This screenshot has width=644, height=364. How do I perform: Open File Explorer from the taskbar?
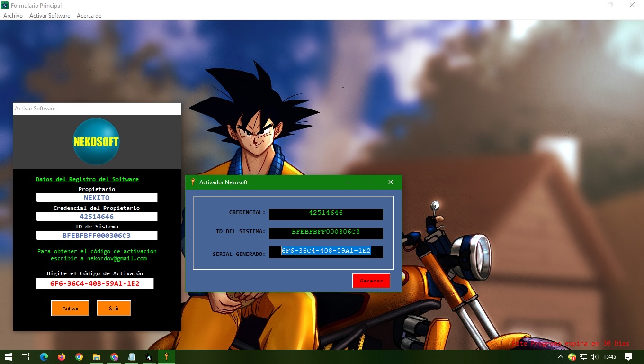point(97,357)
